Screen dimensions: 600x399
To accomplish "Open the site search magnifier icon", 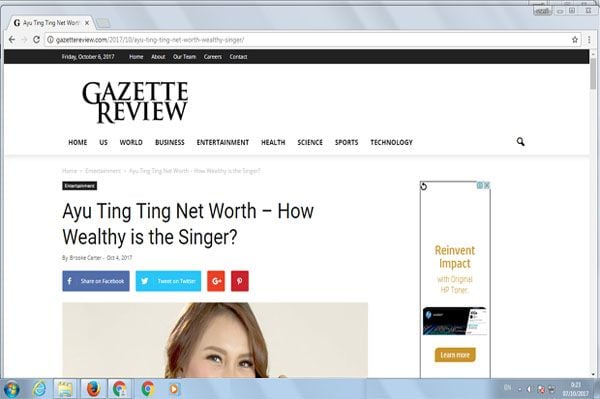I will (520, 142).
